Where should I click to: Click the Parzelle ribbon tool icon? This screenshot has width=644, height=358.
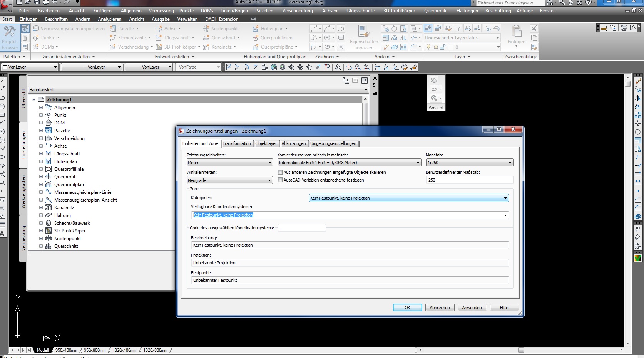pos(113,29)
